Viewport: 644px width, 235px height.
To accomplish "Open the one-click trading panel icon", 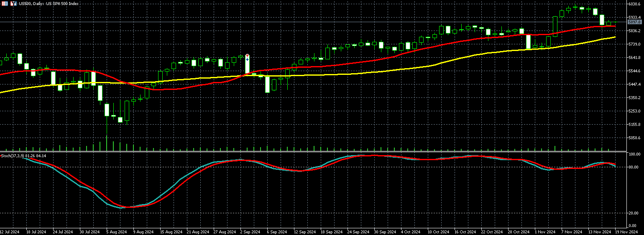I will (5, 3).
